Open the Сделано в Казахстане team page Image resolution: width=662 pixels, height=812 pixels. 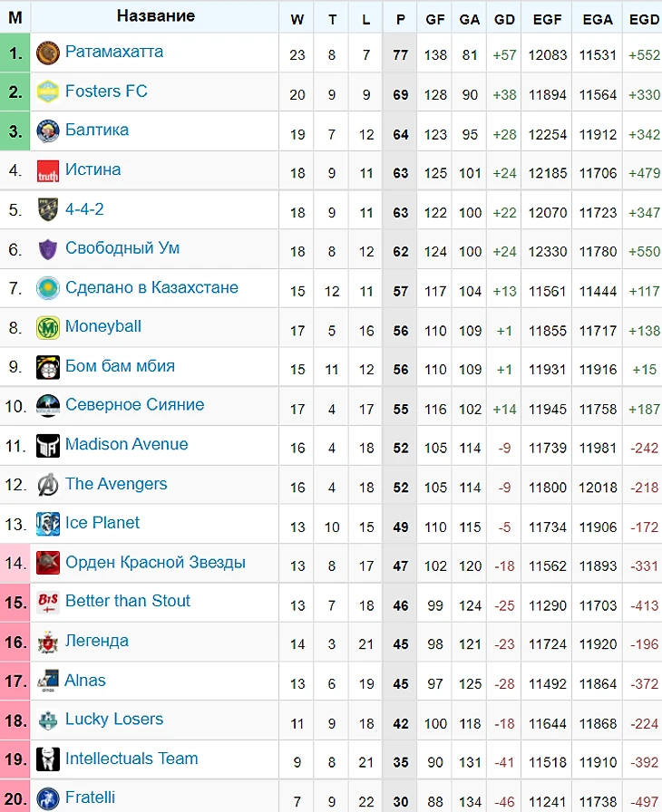point(151,287)
